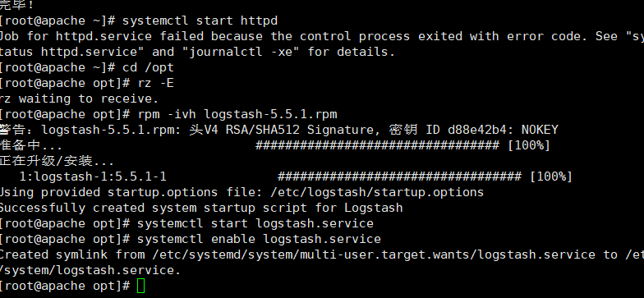Viewport: 644px width, 298px height.
Task: Click the "rz waiting to receive." message
Action: point(79,99)
